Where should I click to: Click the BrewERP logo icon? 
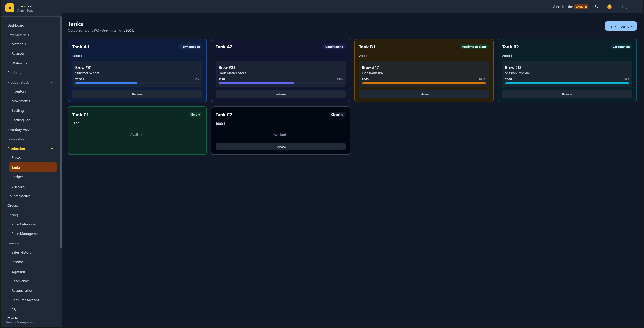click(x=10, y=8)
